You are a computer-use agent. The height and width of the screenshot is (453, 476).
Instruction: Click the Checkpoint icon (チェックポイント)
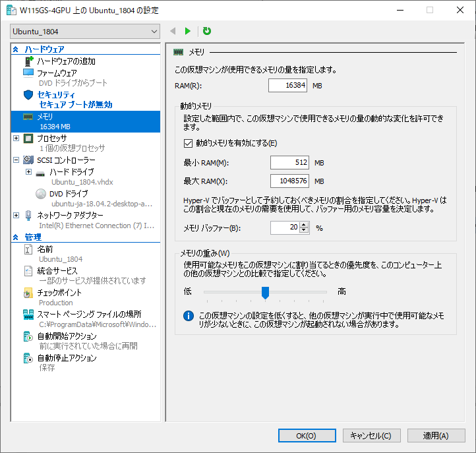point(28,293)
